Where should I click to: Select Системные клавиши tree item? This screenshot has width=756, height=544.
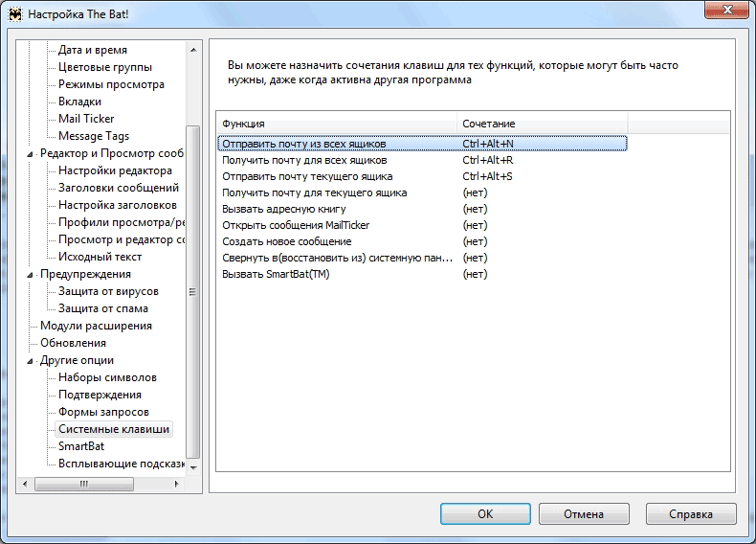[114, 429]
